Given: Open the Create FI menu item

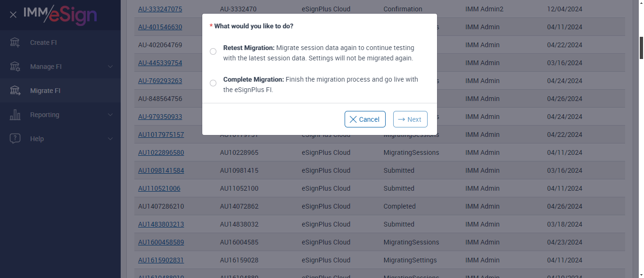Looking at the screenshot, I should 43,42.
